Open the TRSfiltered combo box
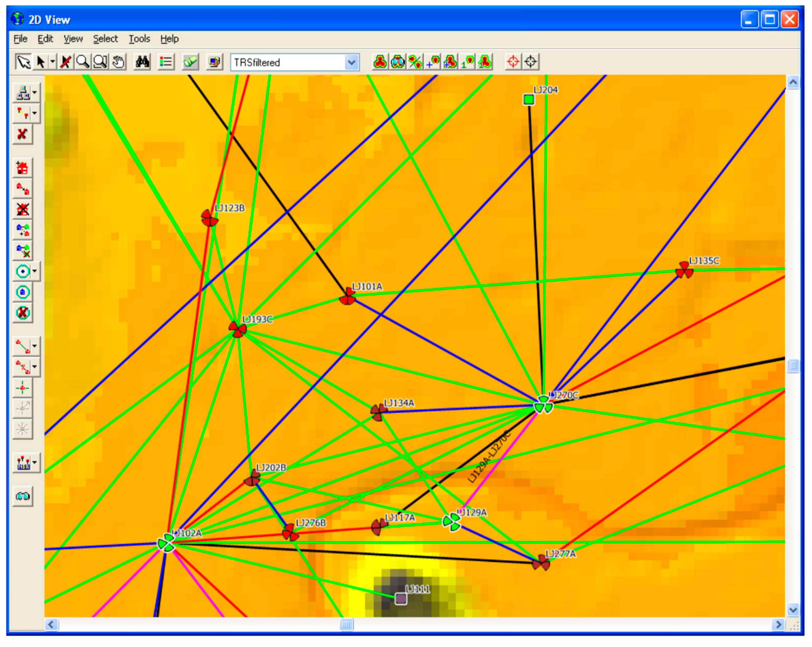This screenshot has height=647, width=812. pos(295,62)
